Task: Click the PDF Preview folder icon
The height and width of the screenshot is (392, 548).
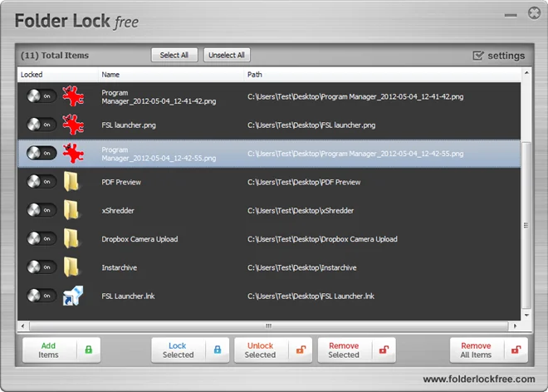Action: (x=71, y=182)
